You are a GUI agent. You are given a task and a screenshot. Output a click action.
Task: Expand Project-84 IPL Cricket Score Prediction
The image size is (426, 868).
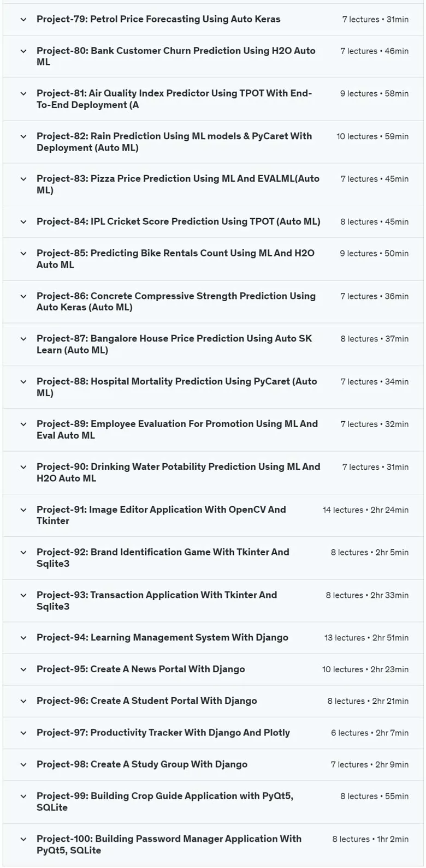pyautogui.click(x=213, y=222)
